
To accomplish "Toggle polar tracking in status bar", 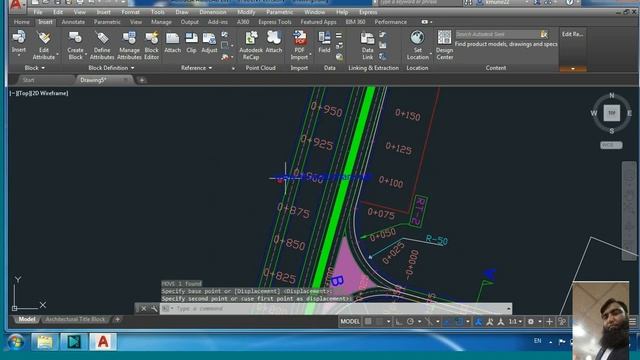I will (x=410, y=322).
